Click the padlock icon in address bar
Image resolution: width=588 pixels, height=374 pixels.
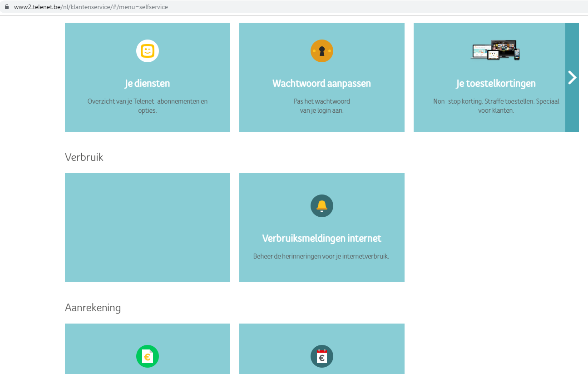click(x=7, y=7)
